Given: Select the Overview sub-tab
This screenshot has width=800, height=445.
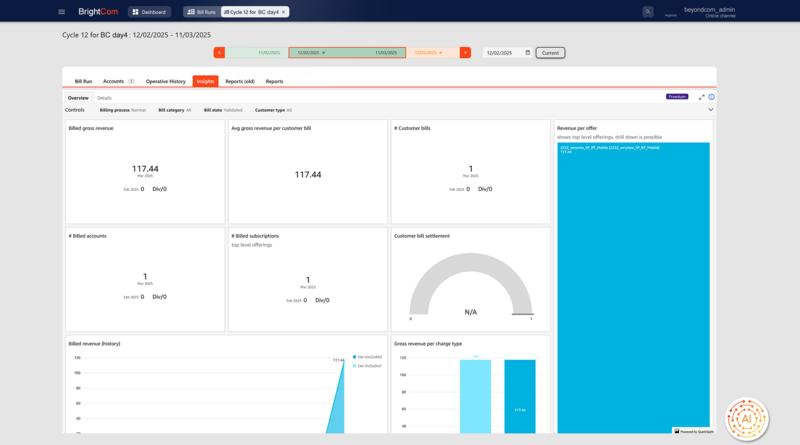Looking at the screenshot, I should [78, 97].
